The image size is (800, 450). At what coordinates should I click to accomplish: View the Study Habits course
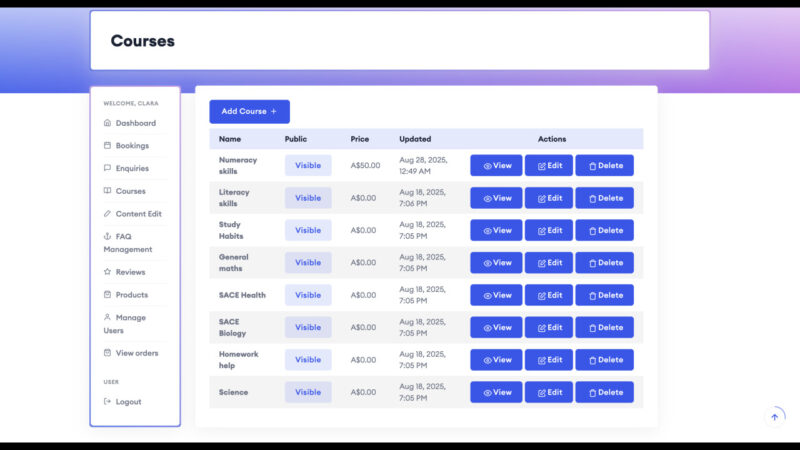(x=496, y=230)
